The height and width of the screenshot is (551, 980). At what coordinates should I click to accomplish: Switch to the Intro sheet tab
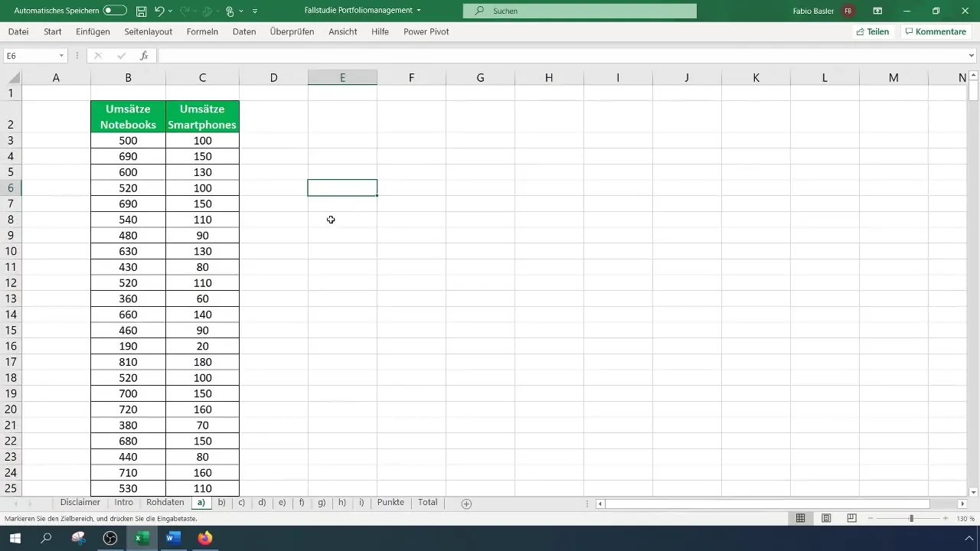click(124, 503)
